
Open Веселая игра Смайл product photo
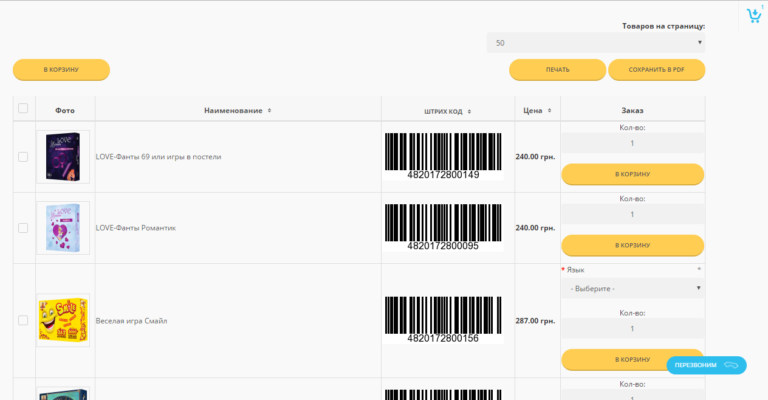(x=63, y=320)
